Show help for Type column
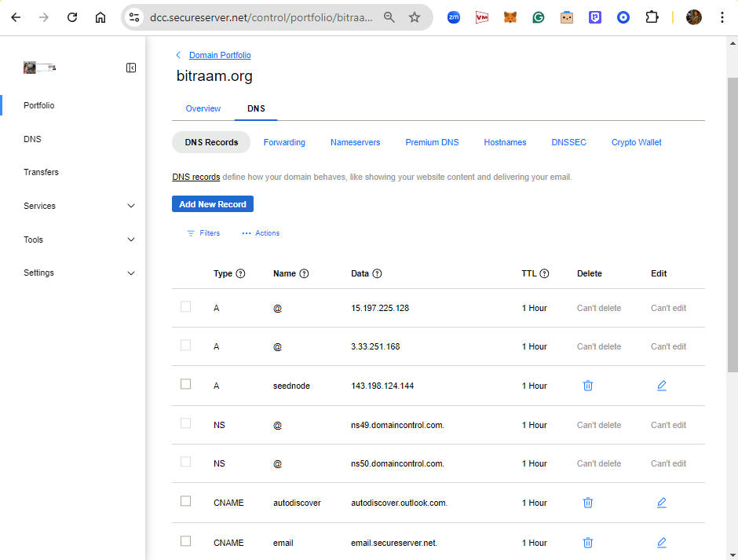The width and height of the screenshot is (738, 560). click(x=240, y=273)
